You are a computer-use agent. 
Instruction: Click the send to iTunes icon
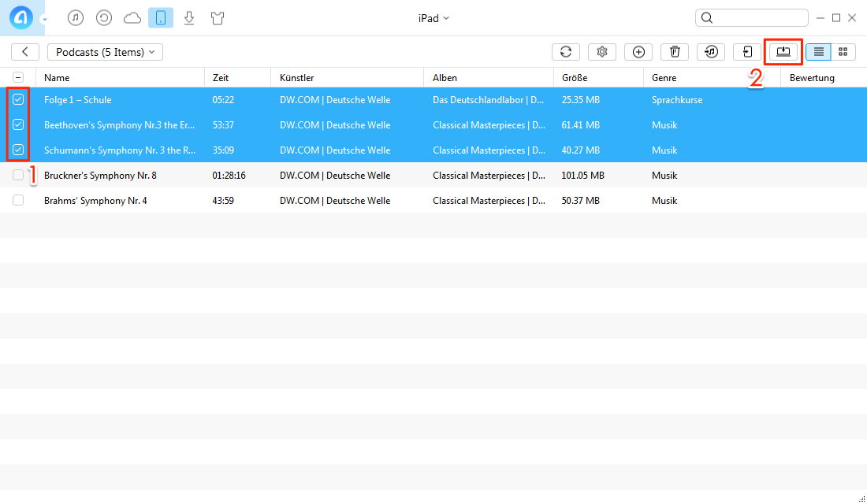[x=711, y=52]
